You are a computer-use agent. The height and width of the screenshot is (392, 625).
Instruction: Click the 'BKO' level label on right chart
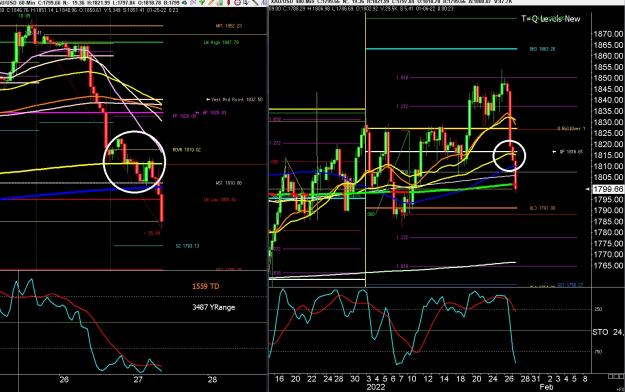click(542, 49)
